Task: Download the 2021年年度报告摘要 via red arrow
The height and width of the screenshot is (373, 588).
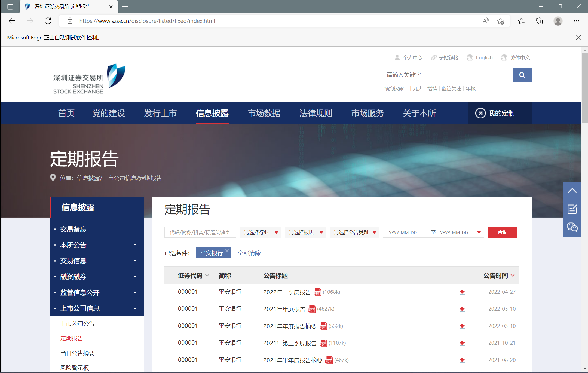Action: coord(462,326)
